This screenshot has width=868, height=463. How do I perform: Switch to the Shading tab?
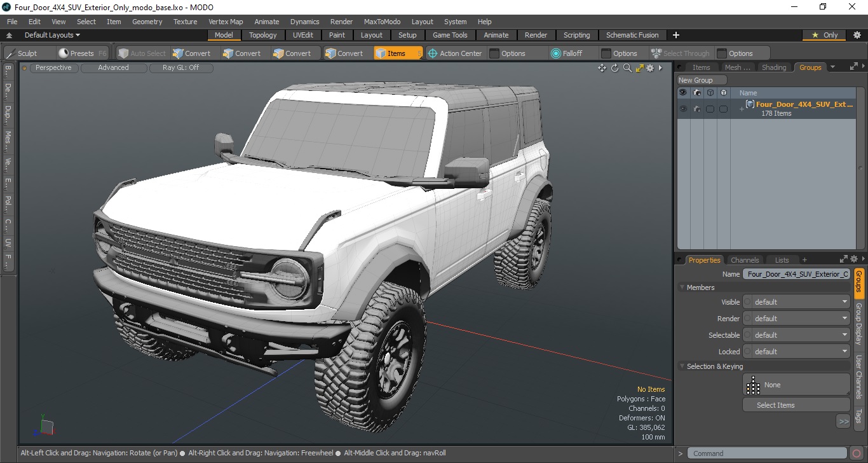click(774, 67)
